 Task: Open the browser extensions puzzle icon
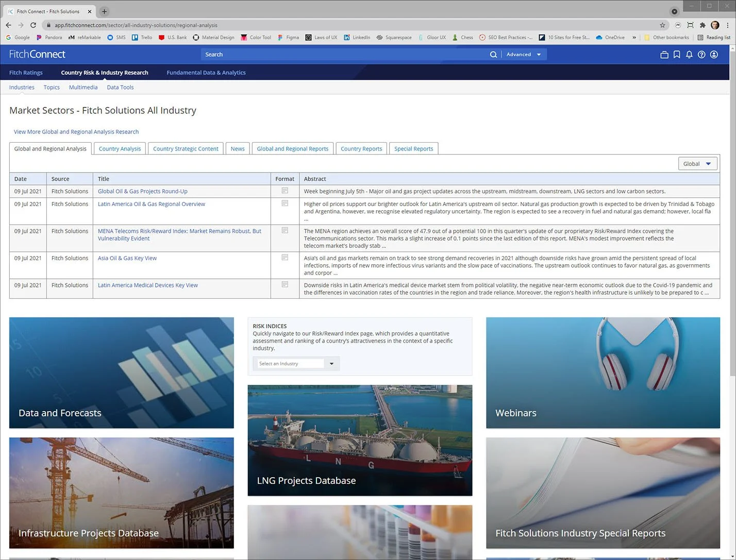click(702, 25)
